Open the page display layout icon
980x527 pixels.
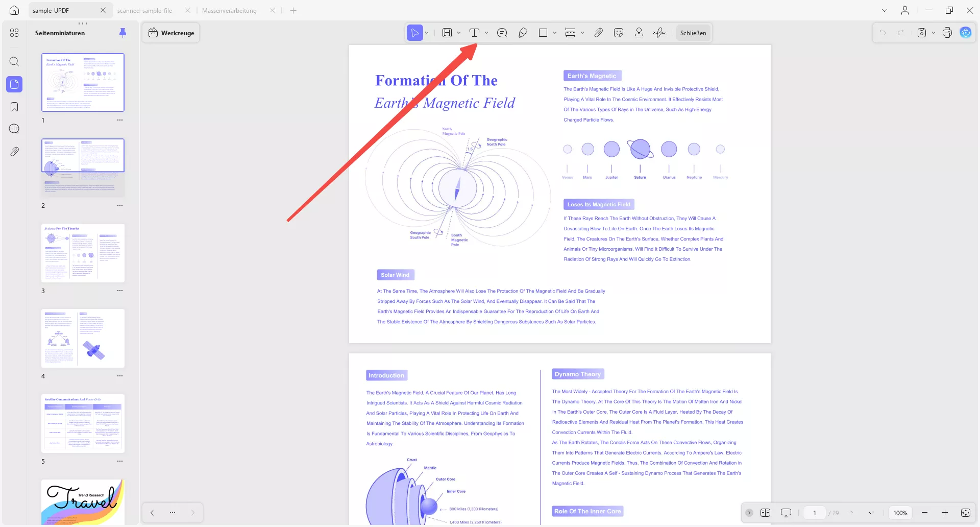click(x=765, y=513)
